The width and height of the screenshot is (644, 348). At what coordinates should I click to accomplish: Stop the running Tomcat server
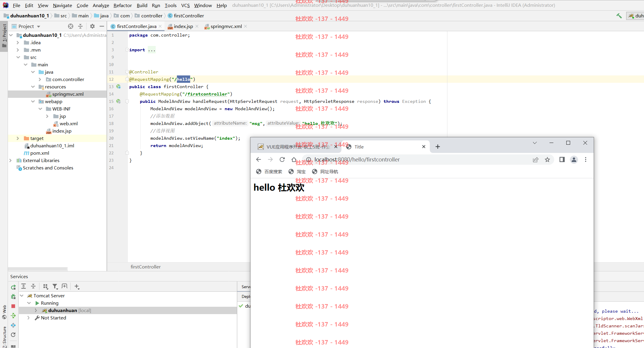tap(13, 306)
